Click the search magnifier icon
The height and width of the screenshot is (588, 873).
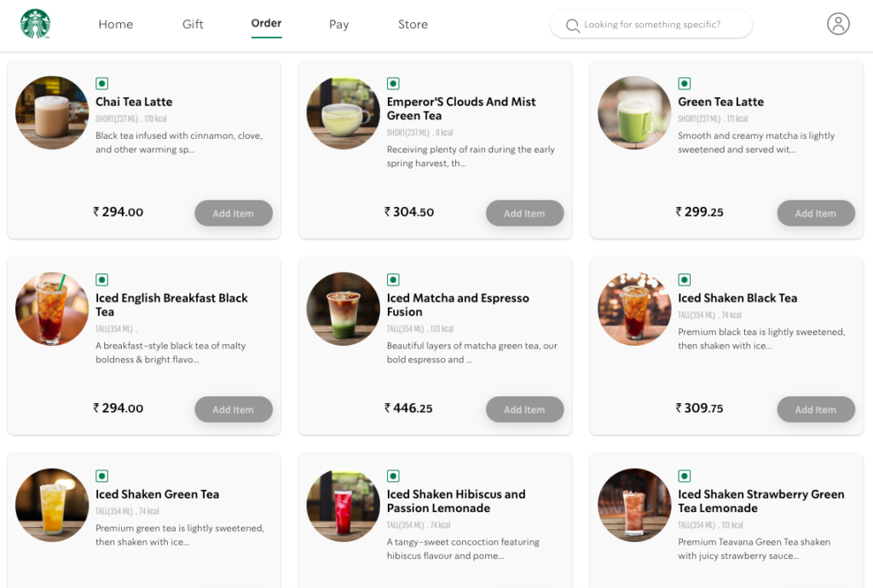573,25
